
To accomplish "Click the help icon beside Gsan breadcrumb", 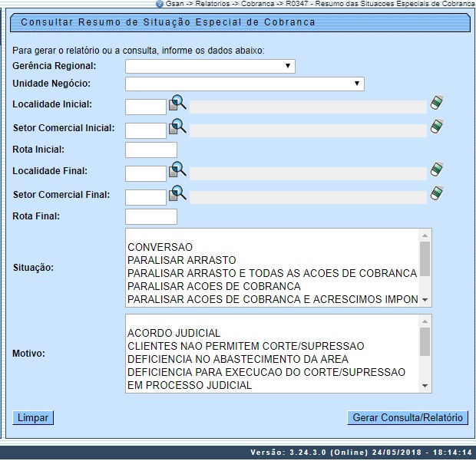I will pos(159,4).
